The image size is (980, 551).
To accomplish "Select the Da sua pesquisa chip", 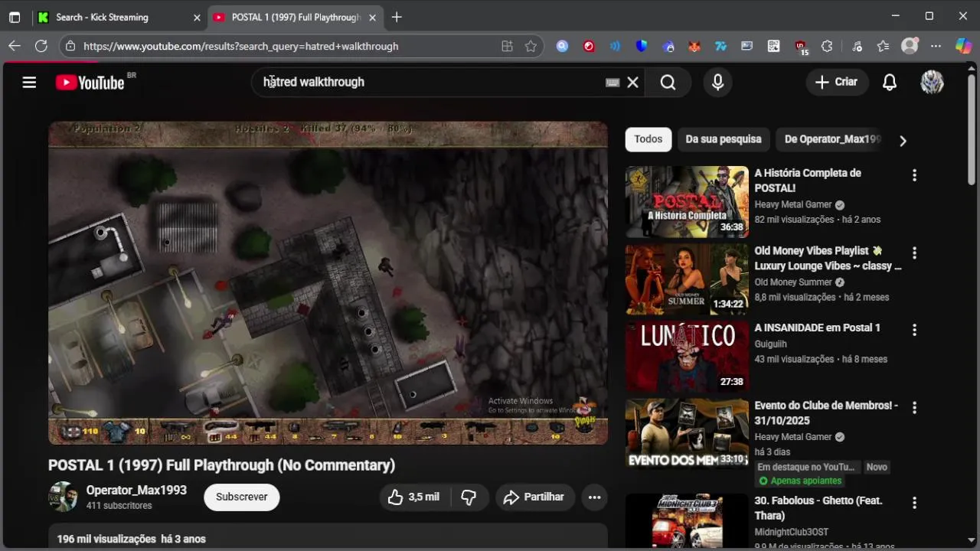I will click(724, 139).
